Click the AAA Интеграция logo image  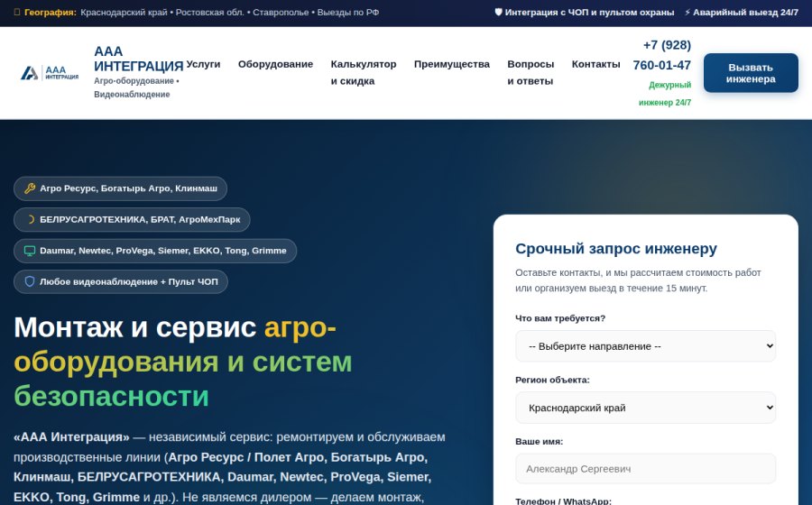point(50,73)
